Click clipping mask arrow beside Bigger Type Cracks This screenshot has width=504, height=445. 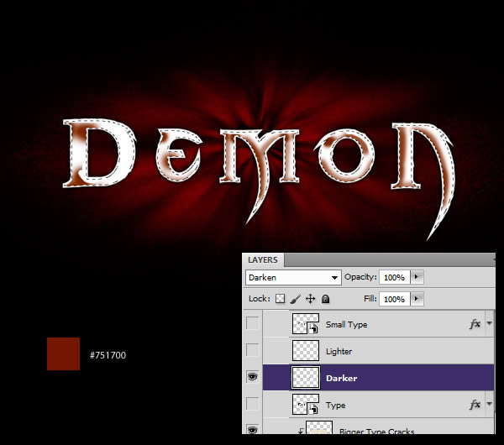[x=301, y=431]
